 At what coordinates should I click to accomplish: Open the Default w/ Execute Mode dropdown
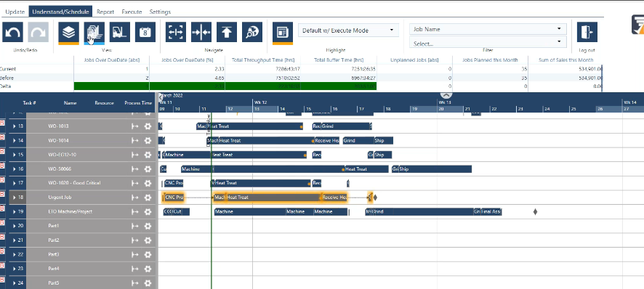[348, 30]
